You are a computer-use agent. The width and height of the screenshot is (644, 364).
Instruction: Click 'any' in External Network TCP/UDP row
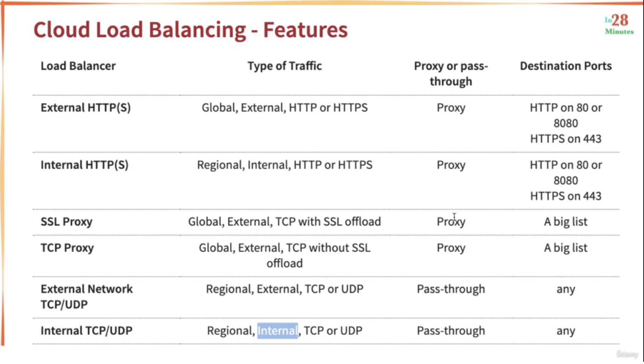566,290
